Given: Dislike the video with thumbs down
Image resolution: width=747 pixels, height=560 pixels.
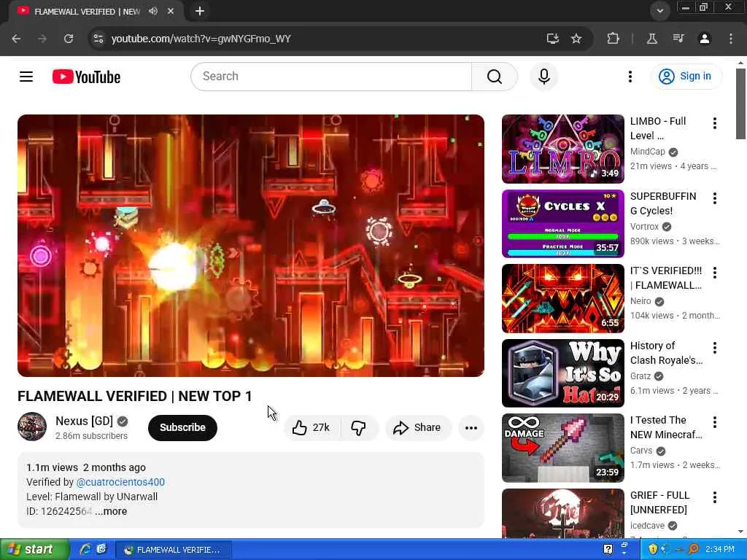Looking at the screenshot, I should [359, 427].
